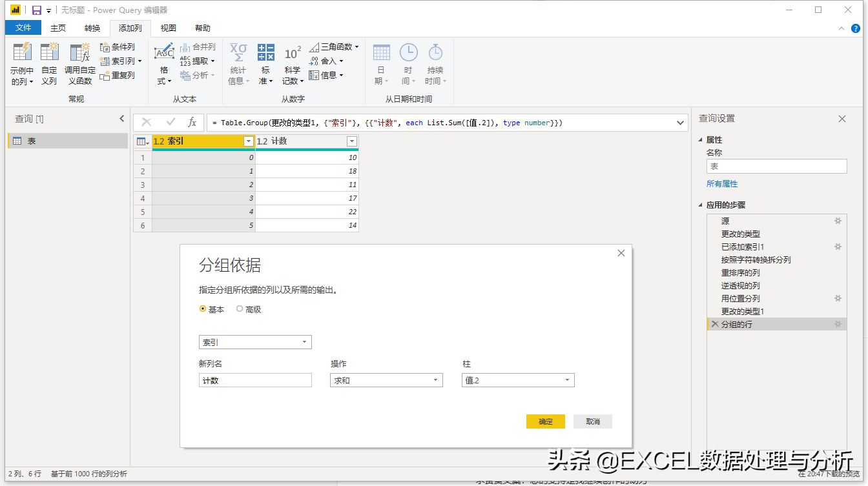The width and height of the screenshot is (868, 486).
Task: Select the 表 query in list
Action: (x=68, y=141)
